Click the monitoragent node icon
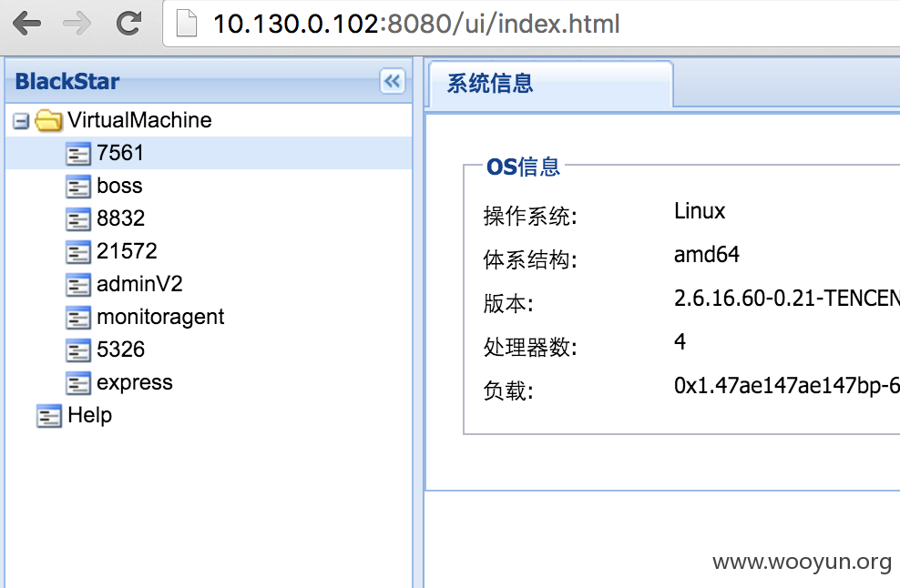The image size is (900, 588). [78, 318]
